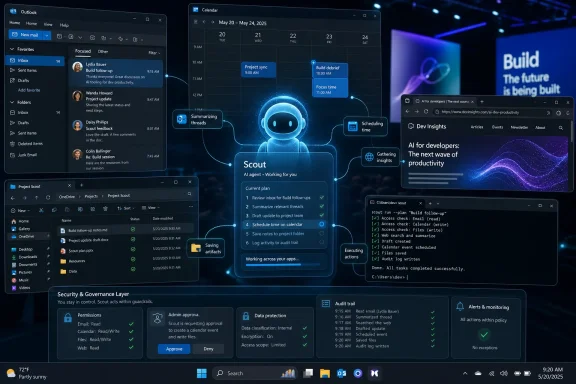576x384 pixels.
Task: Go to next week in Calendar
Action: coord(212,22)
